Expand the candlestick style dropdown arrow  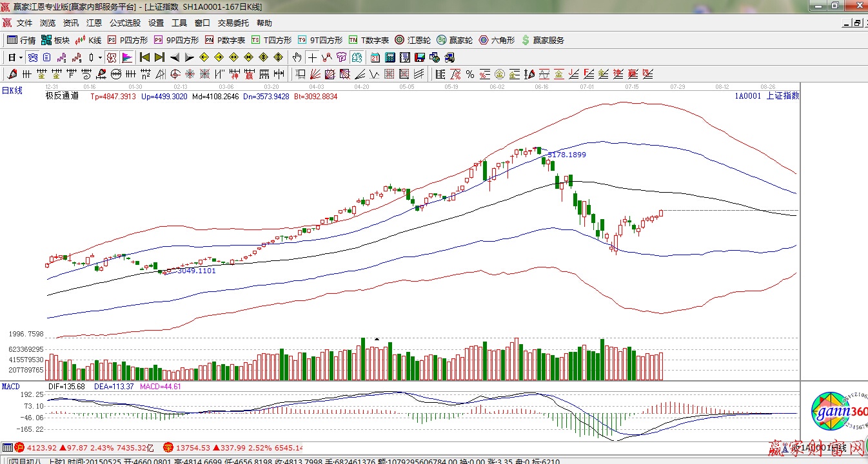pyautogui.click(x=100, y=57)
